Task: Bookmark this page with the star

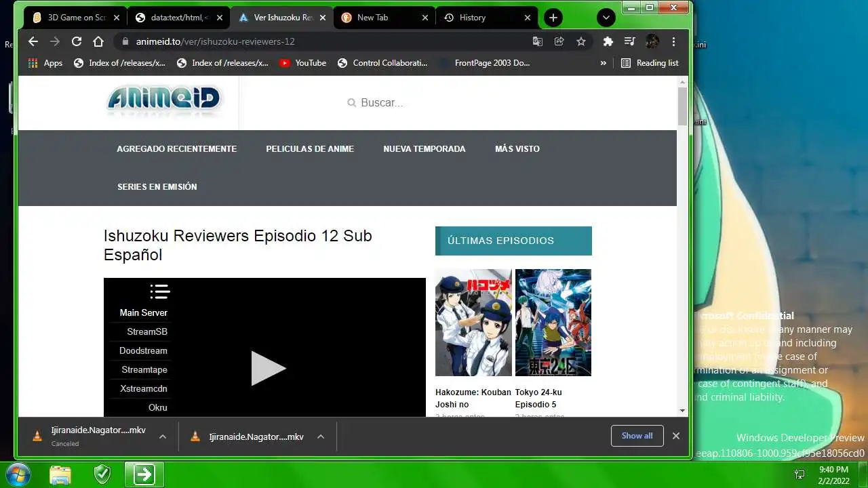Action: point(581,41)
